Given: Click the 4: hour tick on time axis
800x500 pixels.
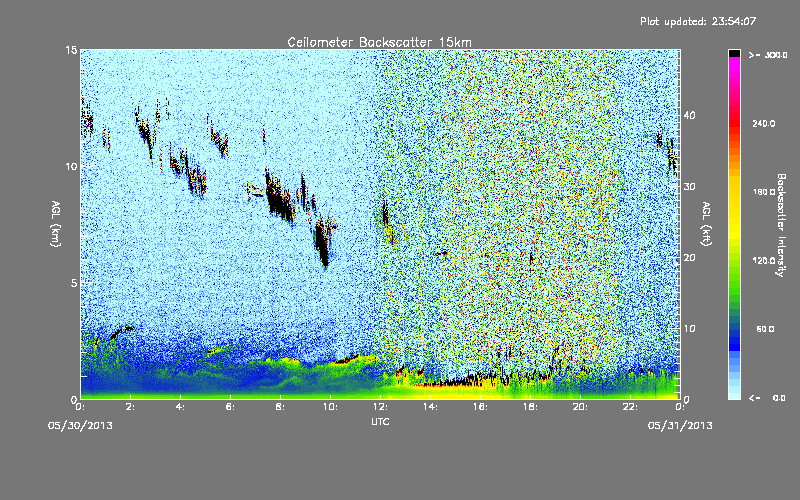Looking at the screenshot, I should point(181,407).
